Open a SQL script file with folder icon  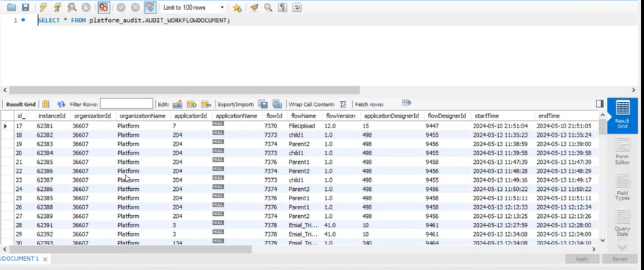[x=11, y=7]
